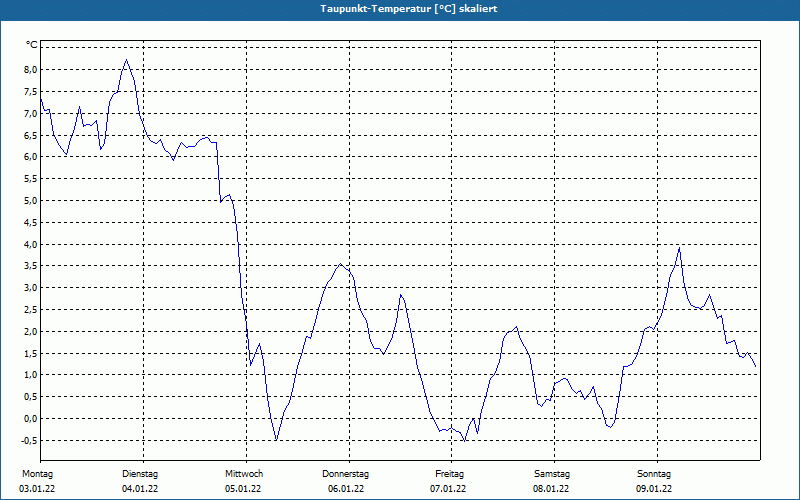Viewport: 800px width, 500px height.
Task: Click the '3,5' y-axis value
Action: pyautogui.click(x=31, y=266)
